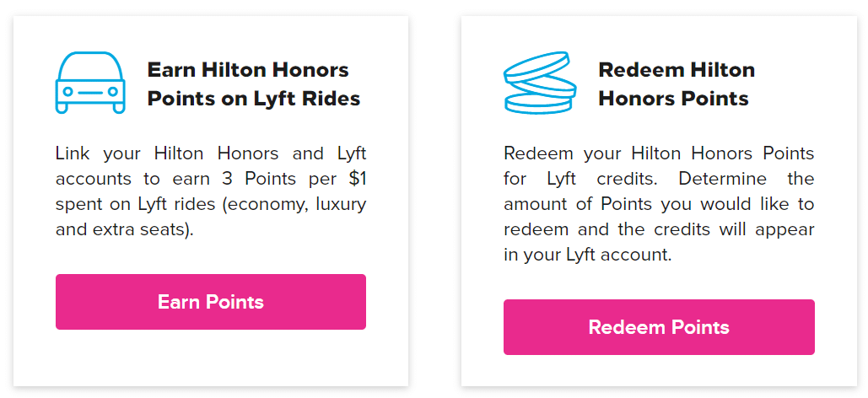
Task: Click the stacked coins icon
Action: coord(538,83)
